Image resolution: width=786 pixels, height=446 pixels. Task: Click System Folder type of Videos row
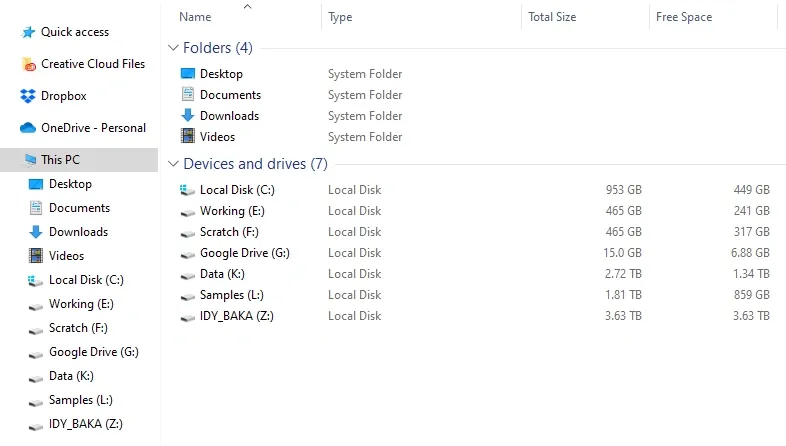click(365, 137)
